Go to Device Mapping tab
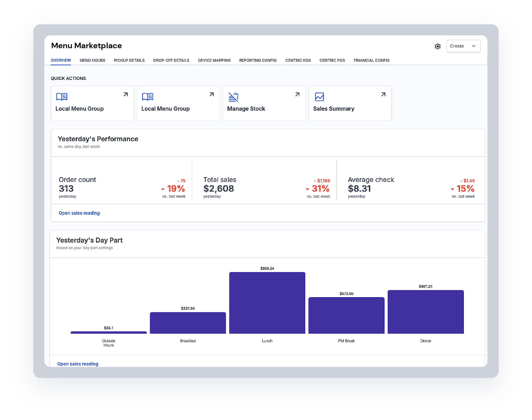The image size is (532, 420). point(214,60)
